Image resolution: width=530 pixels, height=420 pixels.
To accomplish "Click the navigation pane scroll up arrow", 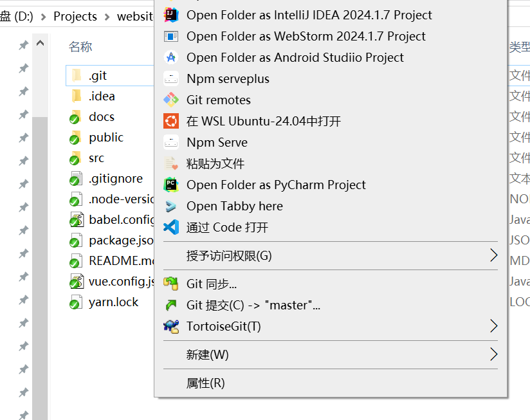I will [40, 44].
